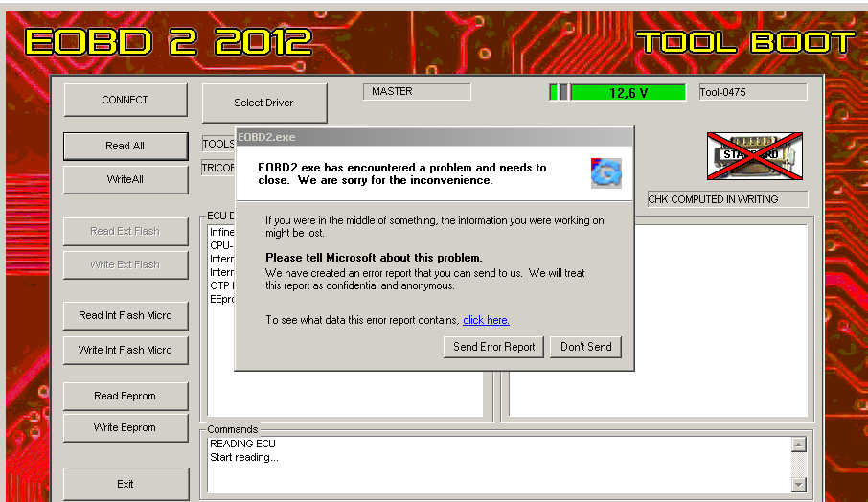Click the CHK COMPUTED IN WRITING field
The image size is (868, 502).
[727, 199]
